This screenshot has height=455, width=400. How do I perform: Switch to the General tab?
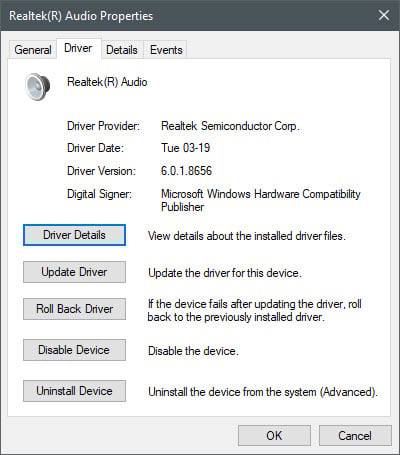33,50
